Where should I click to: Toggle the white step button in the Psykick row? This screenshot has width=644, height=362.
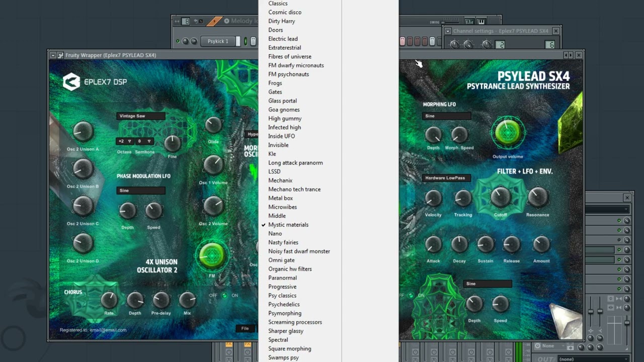pos(432,41)
